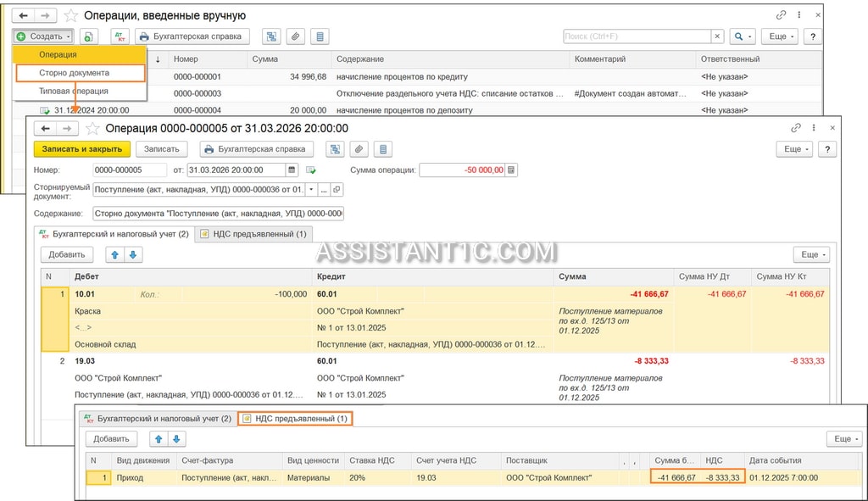The image size is (868, 501).
Task: Click Добавить in the НДС предъявленный panel
Action: (111, 439)
